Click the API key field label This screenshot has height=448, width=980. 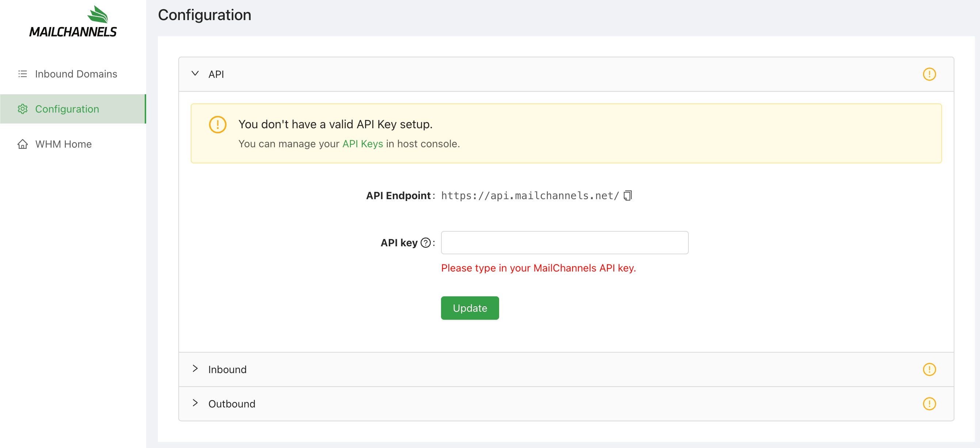[399, 243]
